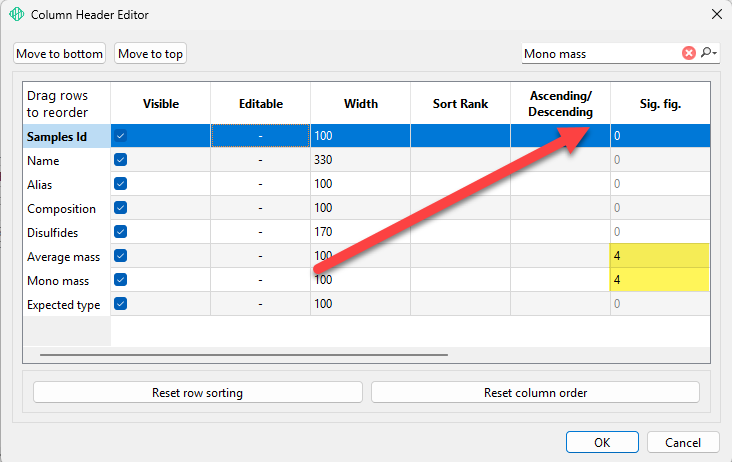Click the Sig. fig. column header
This screenshot has width=732, height=462.
click(x=660, y=103)
